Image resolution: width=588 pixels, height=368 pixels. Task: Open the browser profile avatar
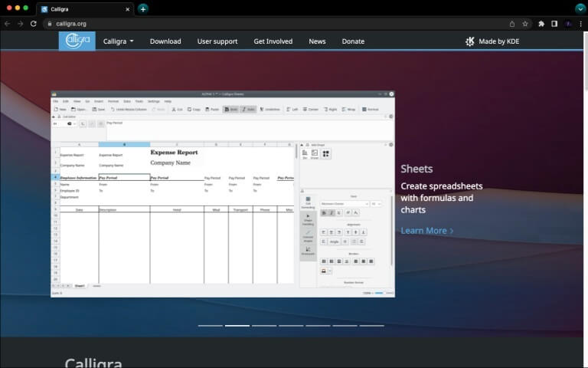tap(568, 24)
